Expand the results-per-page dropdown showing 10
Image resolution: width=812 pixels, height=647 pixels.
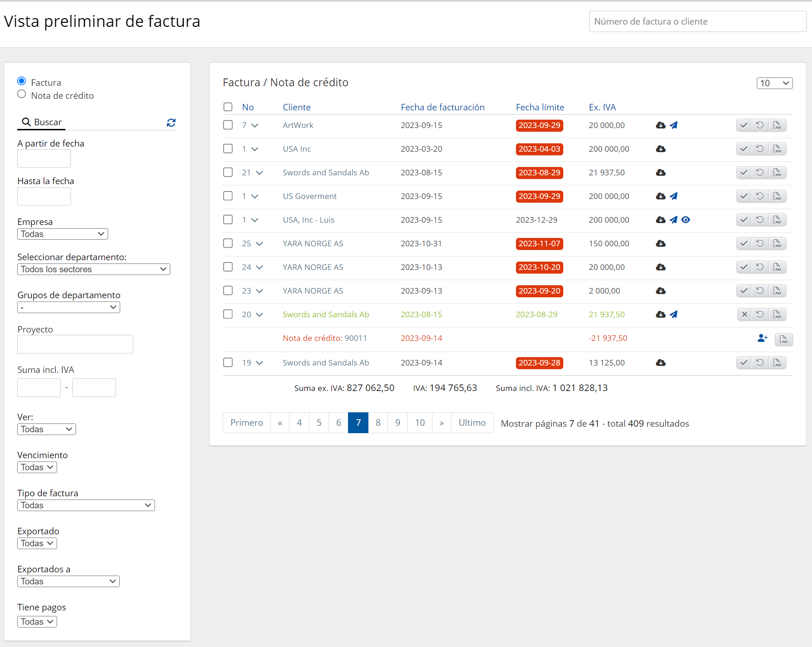click(x=774, y=83)
